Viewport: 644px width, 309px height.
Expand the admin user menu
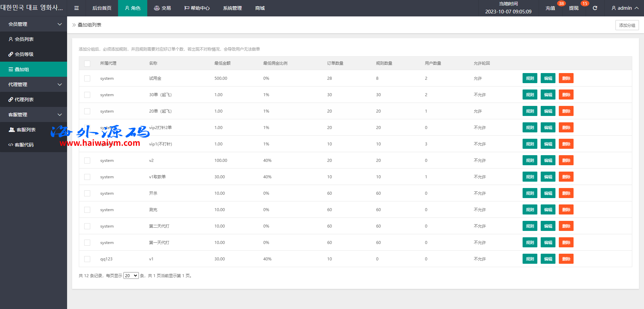coord(625,8)
